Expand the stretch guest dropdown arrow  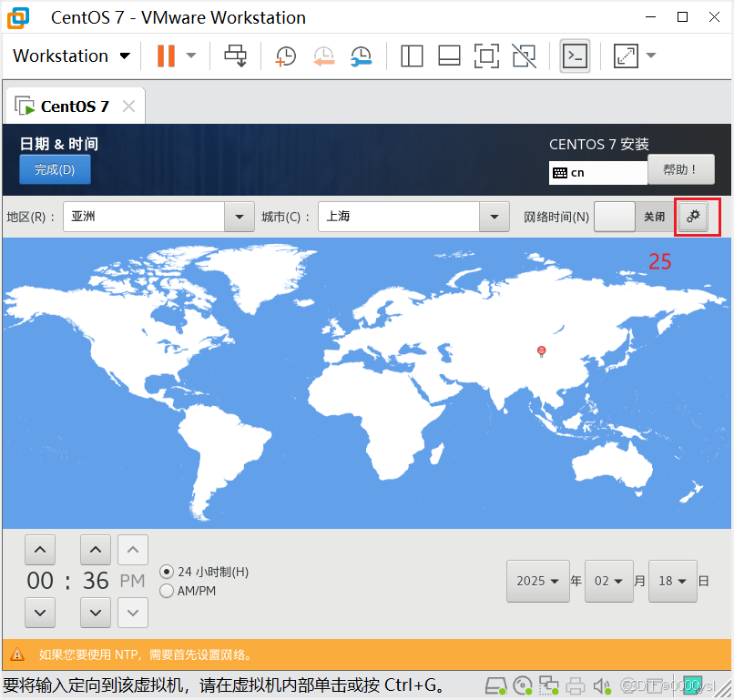coord(651,56)
